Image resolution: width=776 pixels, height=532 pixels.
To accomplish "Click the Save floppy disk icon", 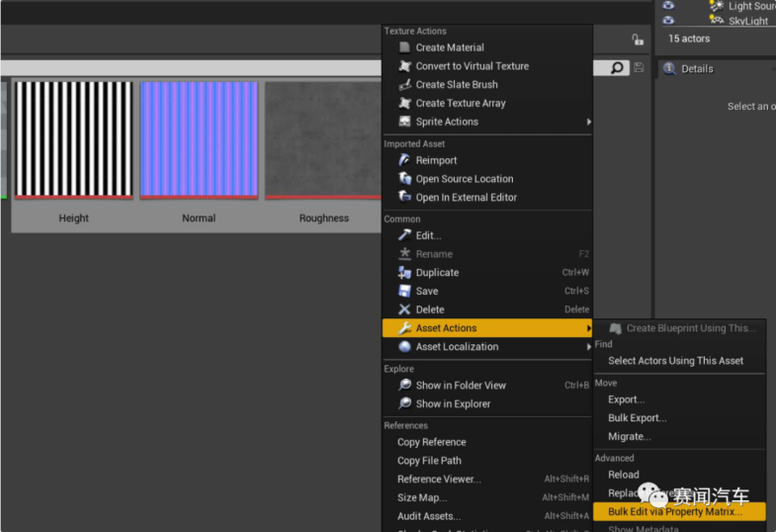I will pos(404,291).
